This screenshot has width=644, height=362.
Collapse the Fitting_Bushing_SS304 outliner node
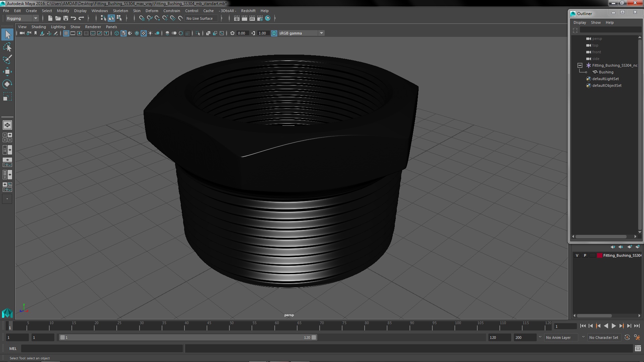pos(580,65)
